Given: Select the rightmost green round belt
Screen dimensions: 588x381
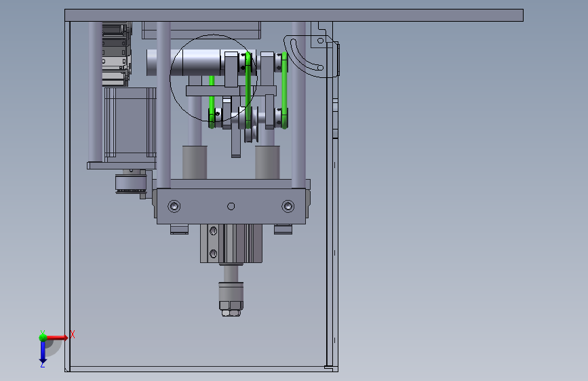Looking at the screenshot, I should (x=284, y=90).
